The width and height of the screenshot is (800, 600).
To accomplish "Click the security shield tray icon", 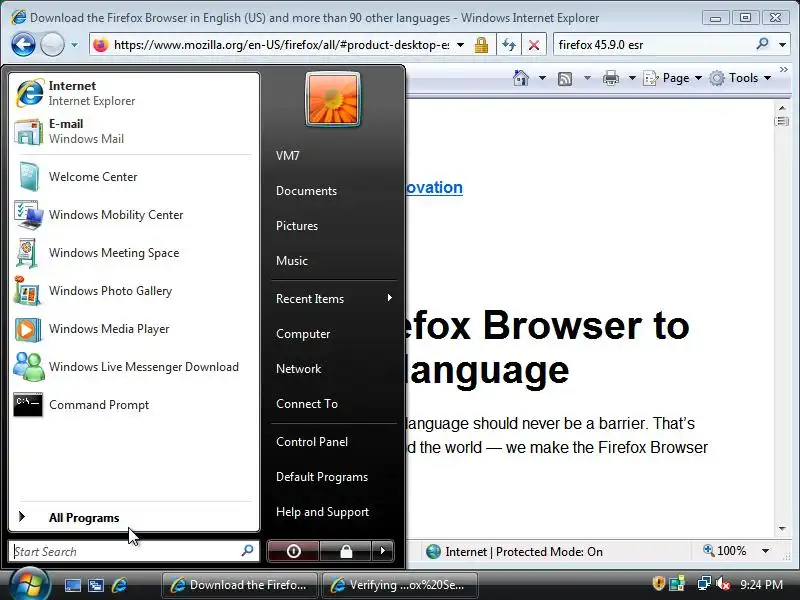I will pos(658,583).
